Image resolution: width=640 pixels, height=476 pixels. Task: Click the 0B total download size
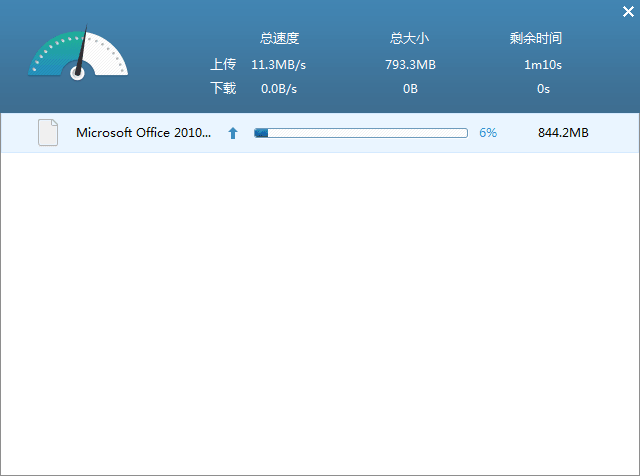pos(410,89)
